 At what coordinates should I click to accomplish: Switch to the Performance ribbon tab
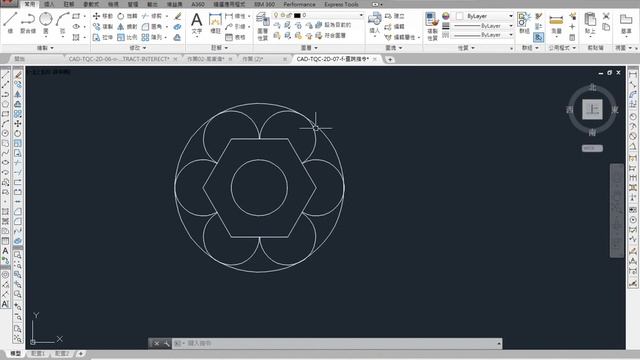(299, 4)
